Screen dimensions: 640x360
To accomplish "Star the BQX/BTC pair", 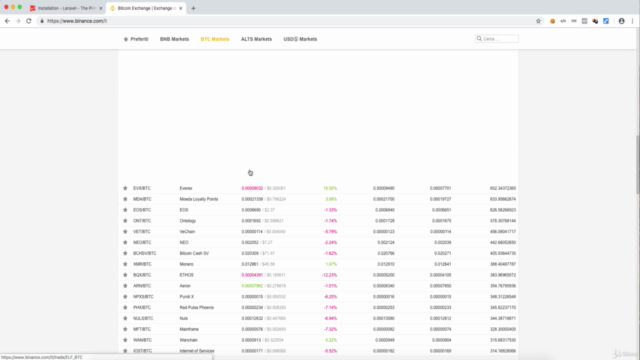I will [x=125, y=275].
